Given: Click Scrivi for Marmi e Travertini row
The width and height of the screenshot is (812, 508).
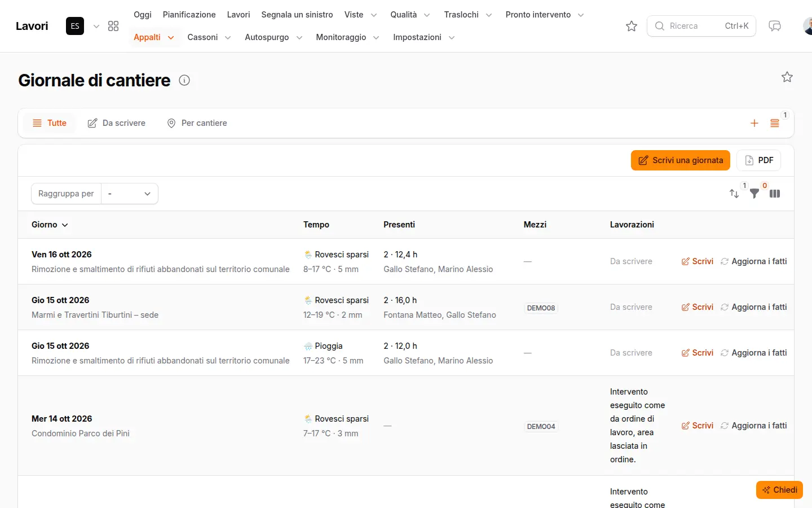Looking at the screenshot, I should coord(698,307).
